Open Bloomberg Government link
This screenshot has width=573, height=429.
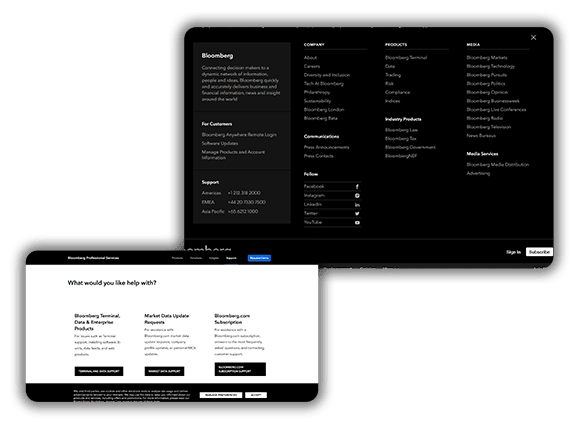[x=410, y=147]
